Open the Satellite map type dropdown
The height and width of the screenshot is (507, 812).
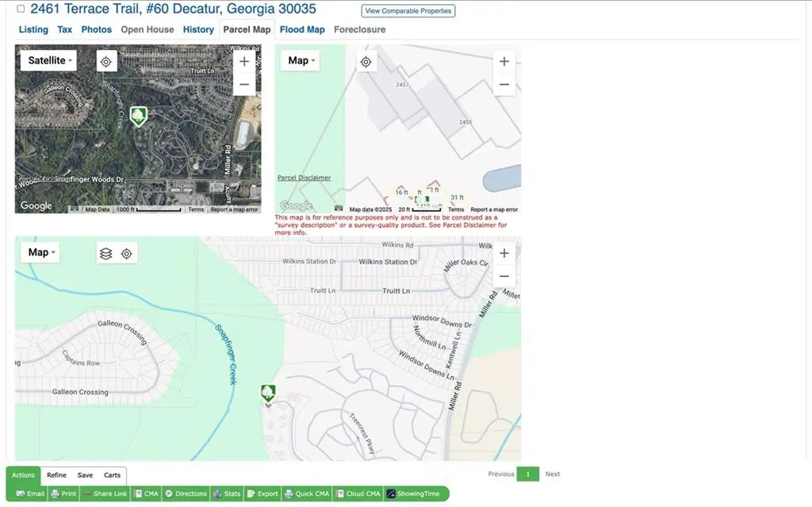48,61
